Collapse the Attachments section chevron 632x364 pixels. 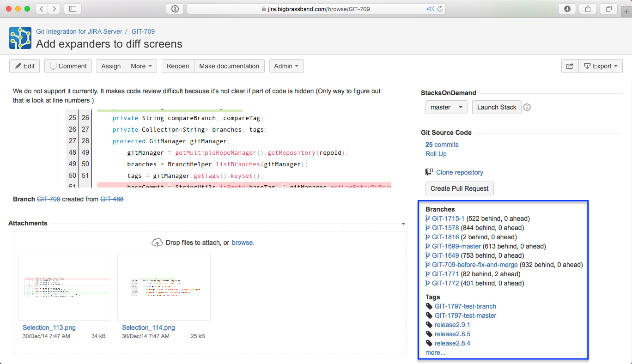403,223
